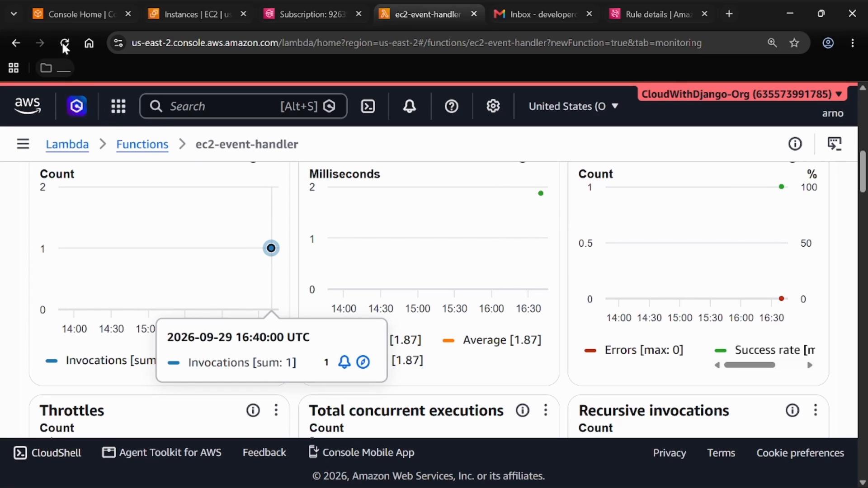868x488 pixels.
Task: Open the Feedback link in footer
Action: point(264,452)
